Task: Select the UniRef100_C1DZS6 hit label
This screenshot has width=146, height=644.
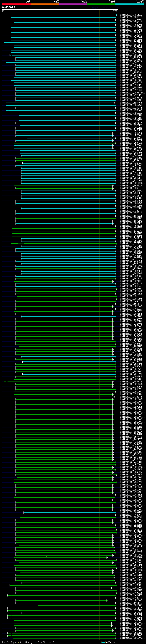Action: [x=131, y=100]
